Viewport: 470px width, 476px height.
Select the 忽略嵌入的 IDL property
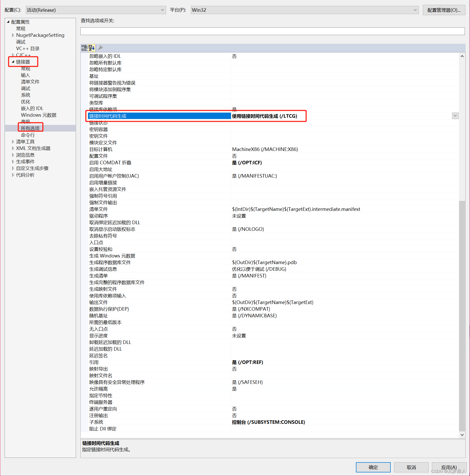tap(105, 56)
